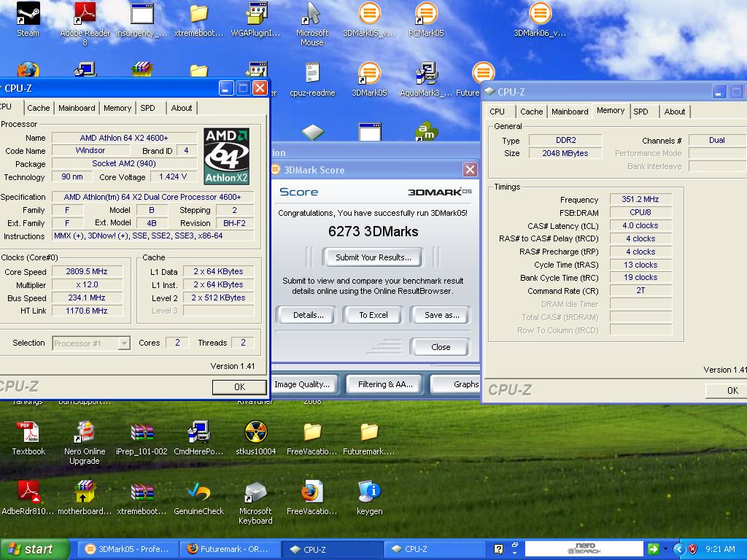
Task: Switch to Futuremark Firefox taskbar button
Action: click(x=230, y=549)
